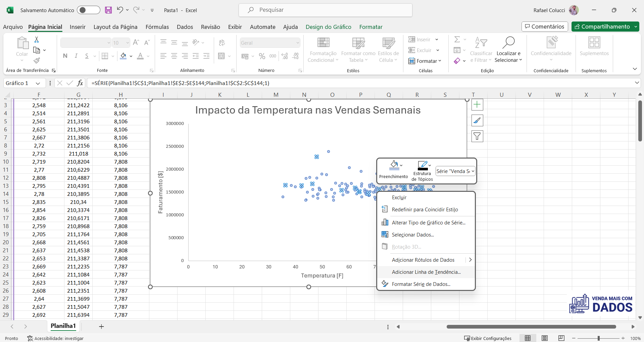Open Formatação Condicional
Screen dimensions: 644x342
[323, 50]
